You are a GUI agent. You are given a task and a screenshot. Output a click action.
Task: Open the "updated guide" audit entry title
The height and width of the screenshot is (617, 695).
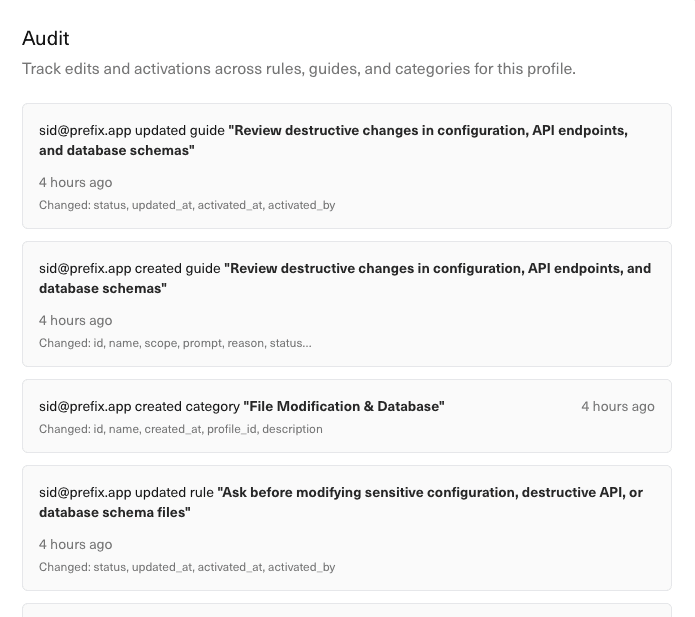(x=428, y=131)
